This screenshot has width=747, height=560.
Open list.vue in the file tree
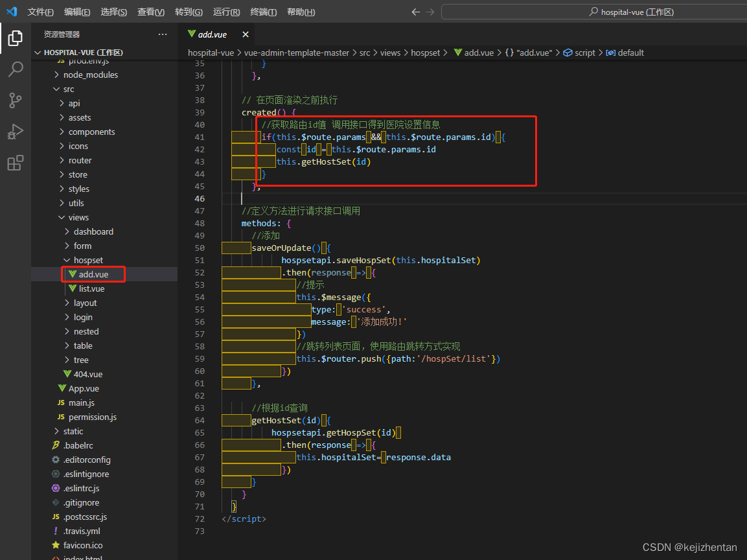[91, 288]
